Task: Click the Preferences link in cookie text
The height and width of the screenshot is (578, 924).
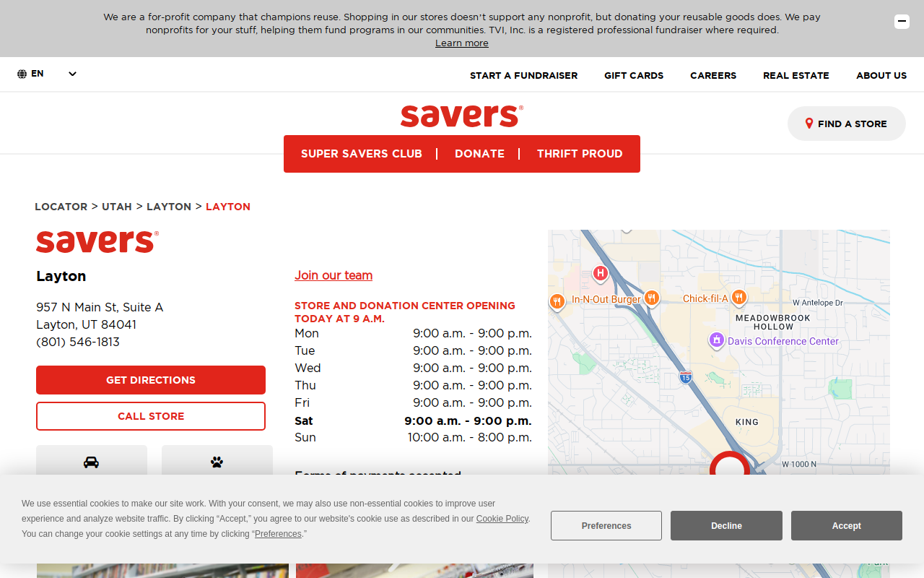Action: point(278,534)
